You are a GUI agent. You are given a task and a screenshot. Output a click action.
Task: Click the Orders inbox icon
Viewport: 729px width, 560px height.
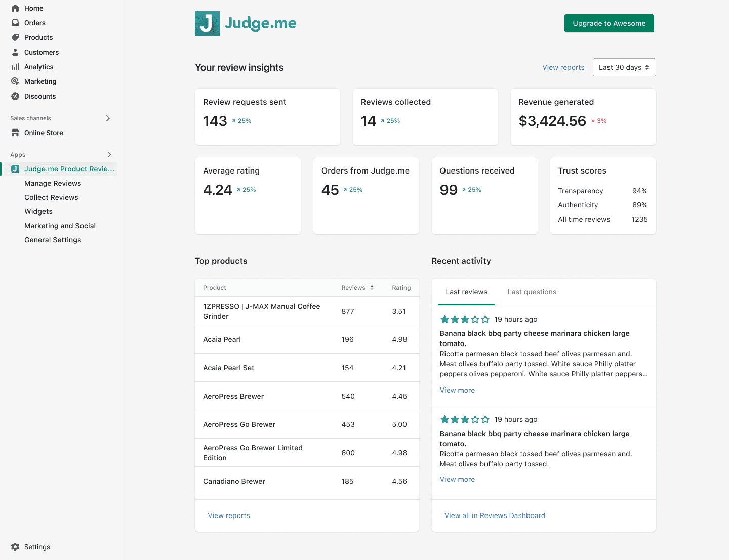(x=15, y=23)
